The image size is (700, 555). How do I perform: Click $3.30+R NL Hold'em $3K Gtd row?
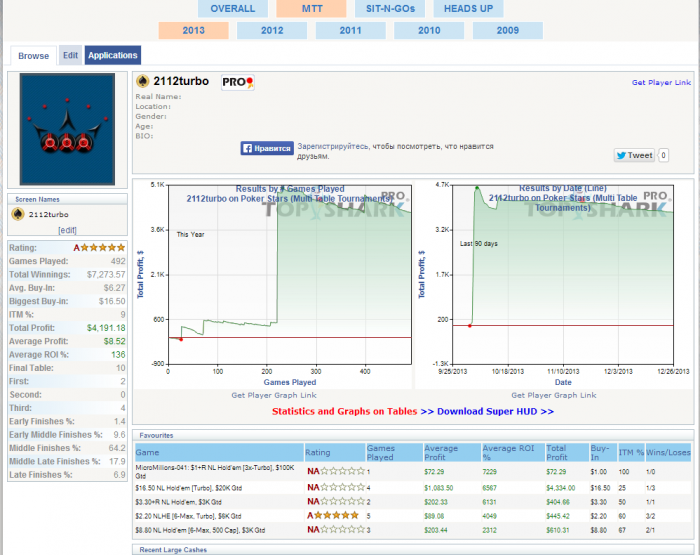(x=179, y=502)
